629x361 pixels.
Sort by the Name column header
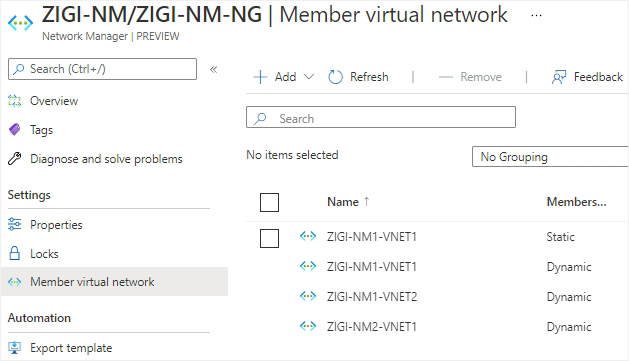pos(343,202)
